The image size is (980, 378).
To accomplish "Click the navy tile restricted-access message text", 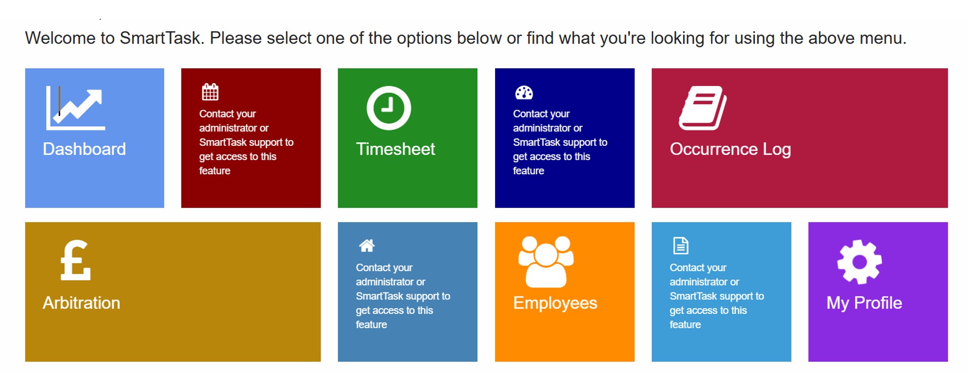I will pos(560,142).
